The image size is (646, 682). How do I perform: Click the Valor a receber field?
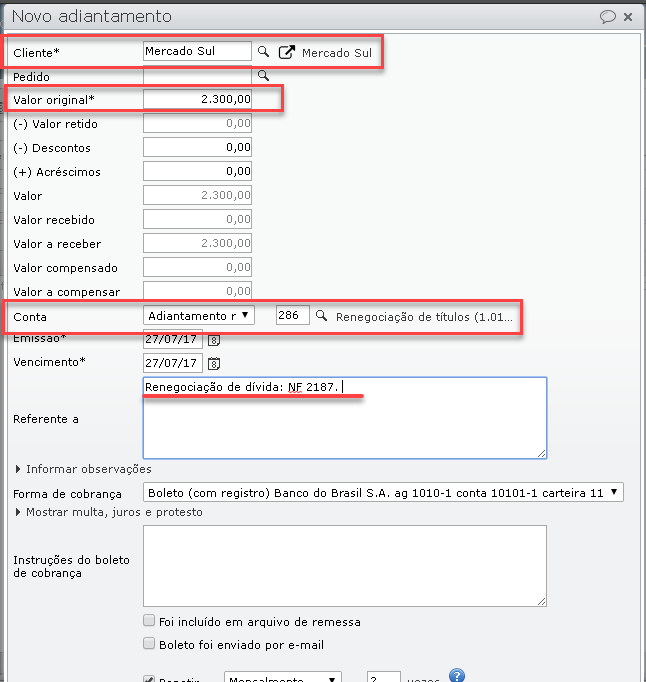click(197, 243)
